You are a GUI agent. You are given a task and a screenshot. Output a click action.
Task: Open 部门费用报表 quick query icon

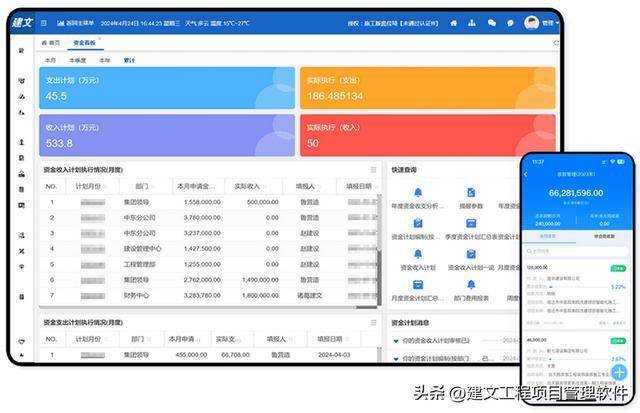471,285
